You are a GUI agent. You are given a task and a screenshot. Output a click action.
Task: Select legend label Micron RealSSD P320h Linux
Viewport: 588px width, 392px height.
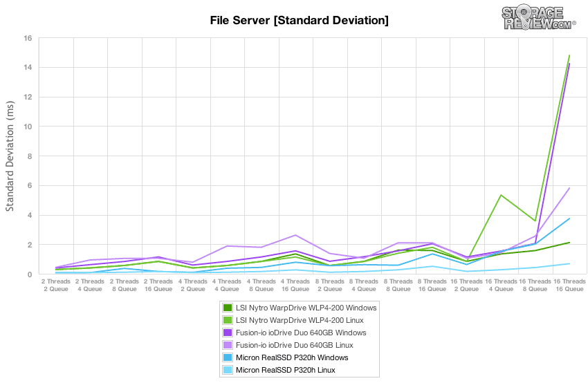click(286, 370)
